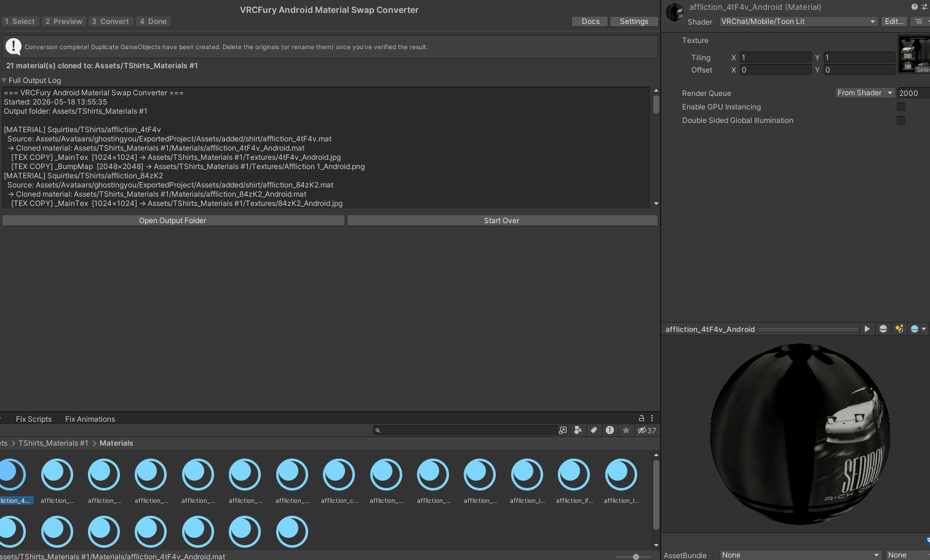Open preview environment sphere dropdown

[918, 329]
